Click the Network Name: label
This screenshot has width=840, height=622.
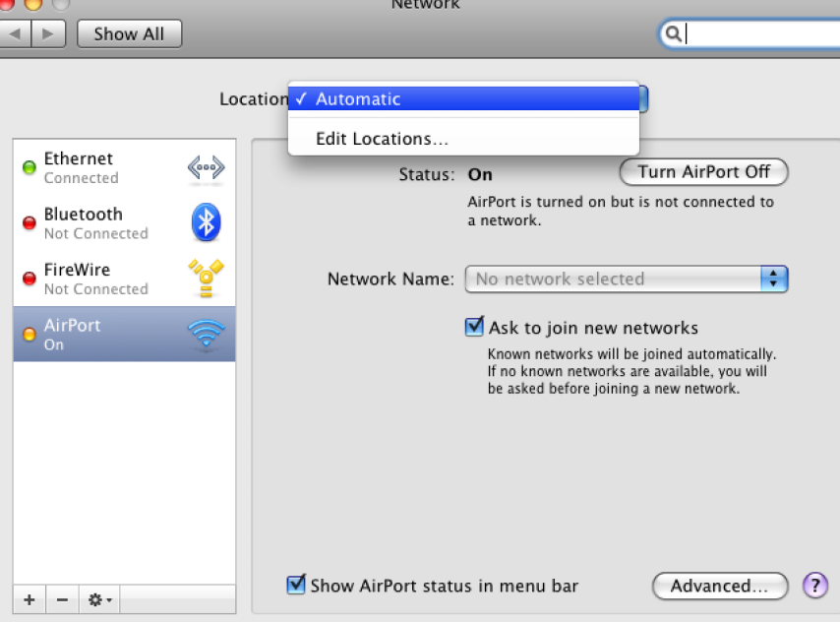point(390,279)
